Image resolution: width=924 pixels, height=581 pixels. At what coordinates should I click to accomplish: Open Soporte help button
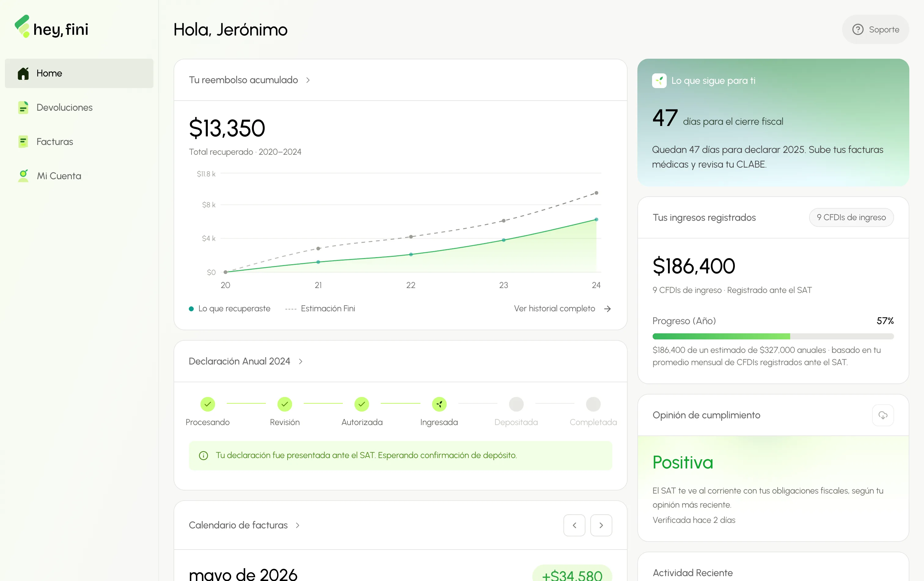tap(875, 30)
